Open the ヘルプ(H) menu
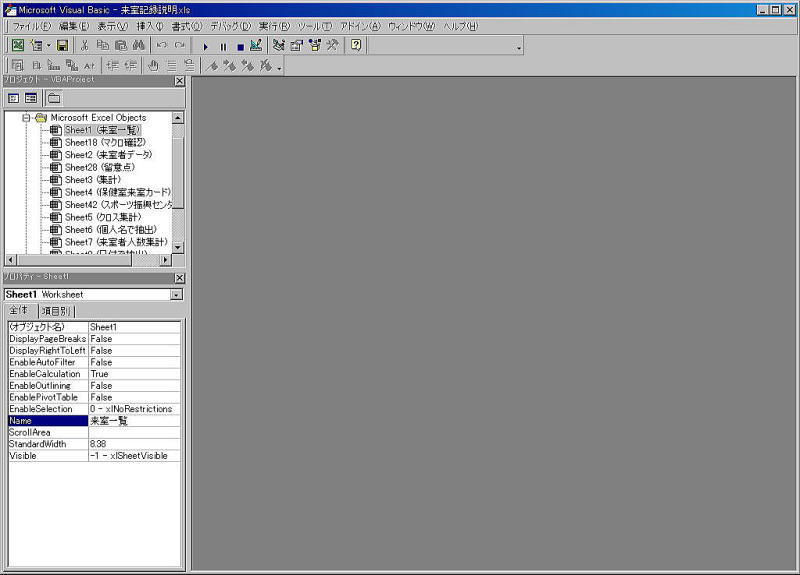Screen dimensions: 800x575 (x=461, y=26)
